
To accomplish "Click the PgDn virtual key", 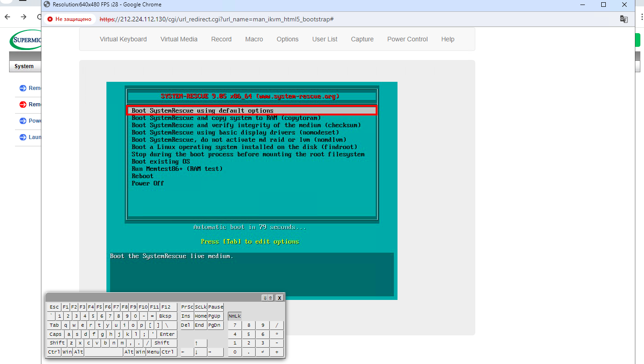I will 216,325.
